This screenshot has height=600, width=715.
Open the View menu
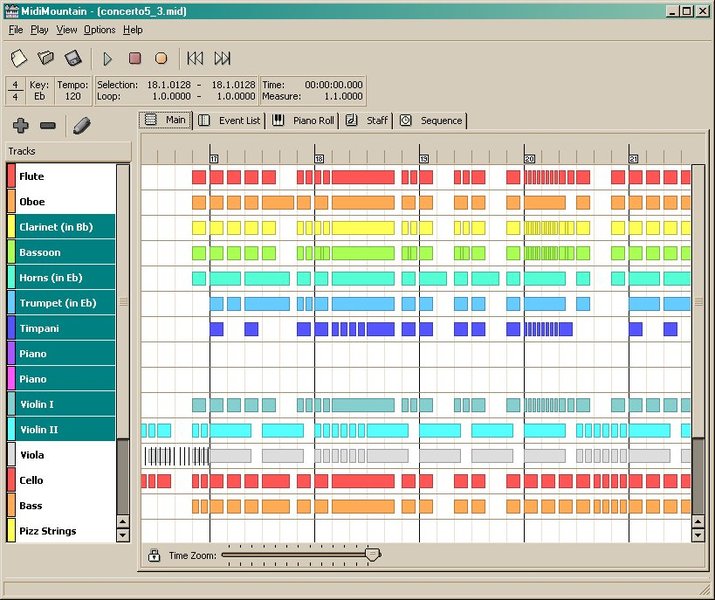67,30
